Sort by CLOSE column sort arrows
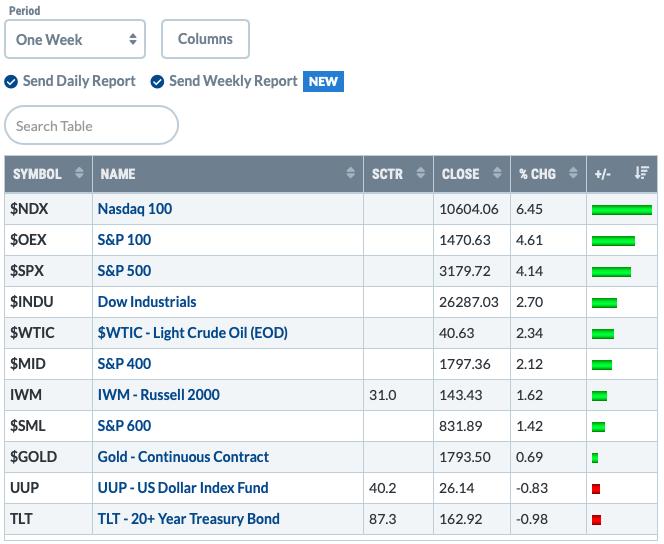 [497, 173]
